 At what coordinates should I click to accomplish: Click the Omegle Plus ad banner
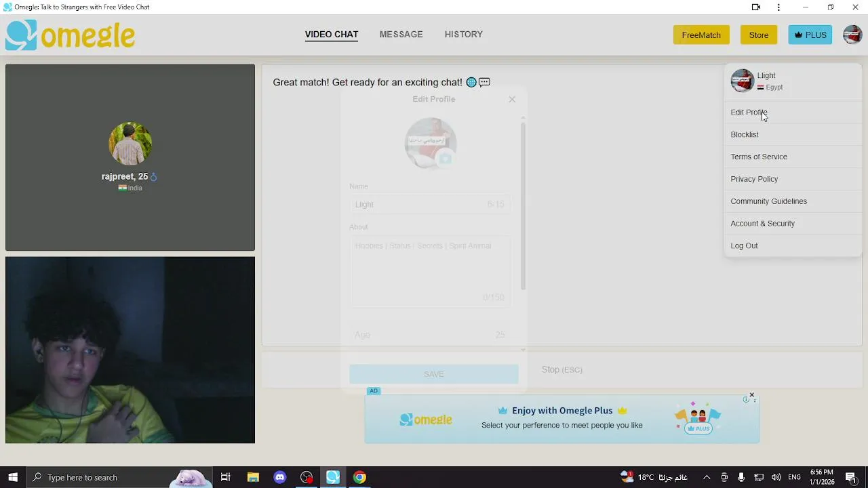coord(561,418)
